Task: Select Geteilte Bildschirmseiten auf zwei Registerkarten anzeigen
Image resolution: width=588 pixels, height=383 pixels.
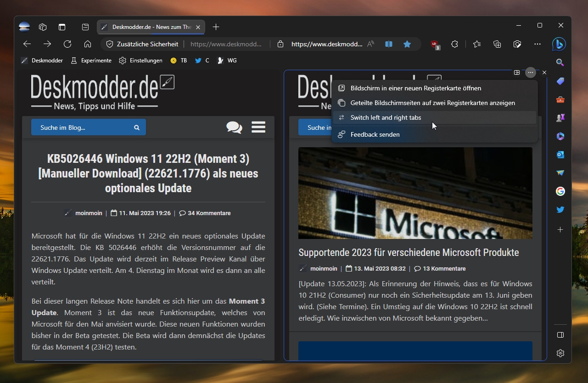Action: (x=434, y=103)
